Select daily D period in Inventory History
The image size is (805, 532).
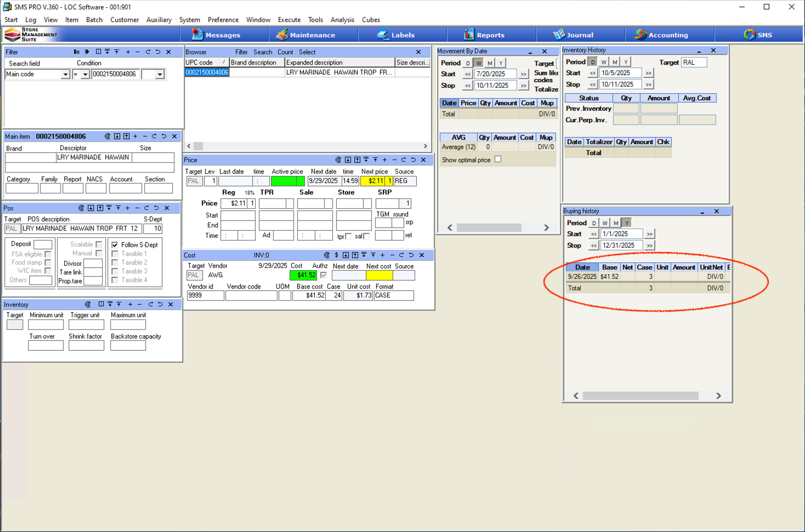[x=593, y=62]
